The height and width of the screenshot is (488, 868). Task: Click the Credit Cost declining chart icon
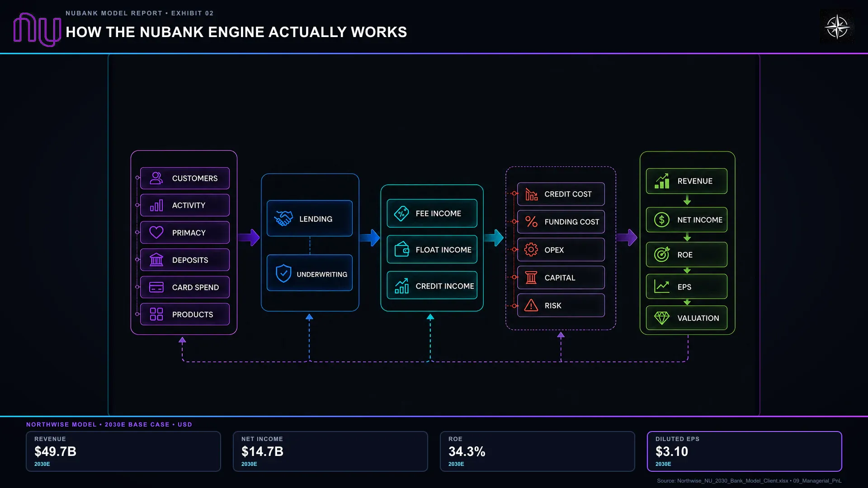pos(531,194)
